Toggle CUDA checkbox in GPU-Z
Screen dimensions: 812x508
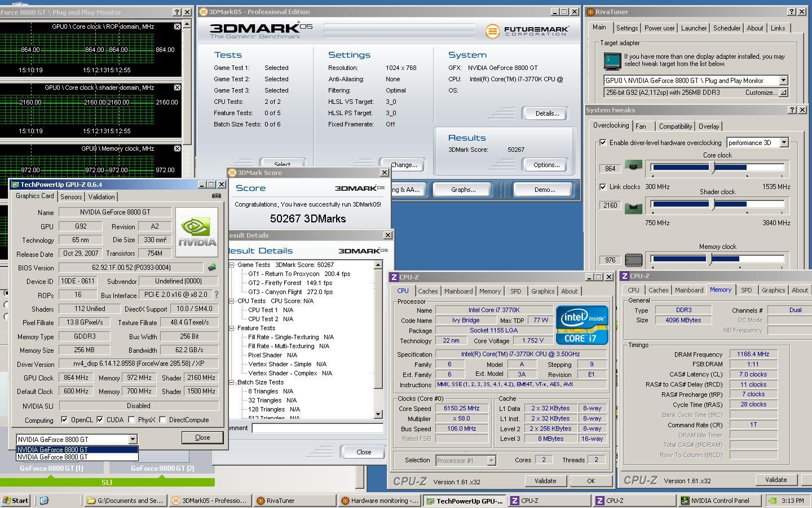(100, 419)
